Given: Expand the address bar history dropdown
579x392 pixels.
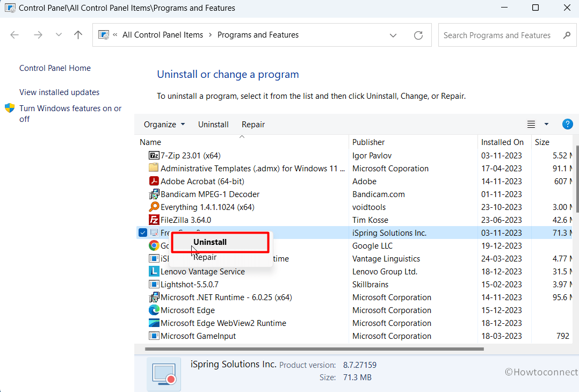Looking at the screenshot, I should point(393,35).
